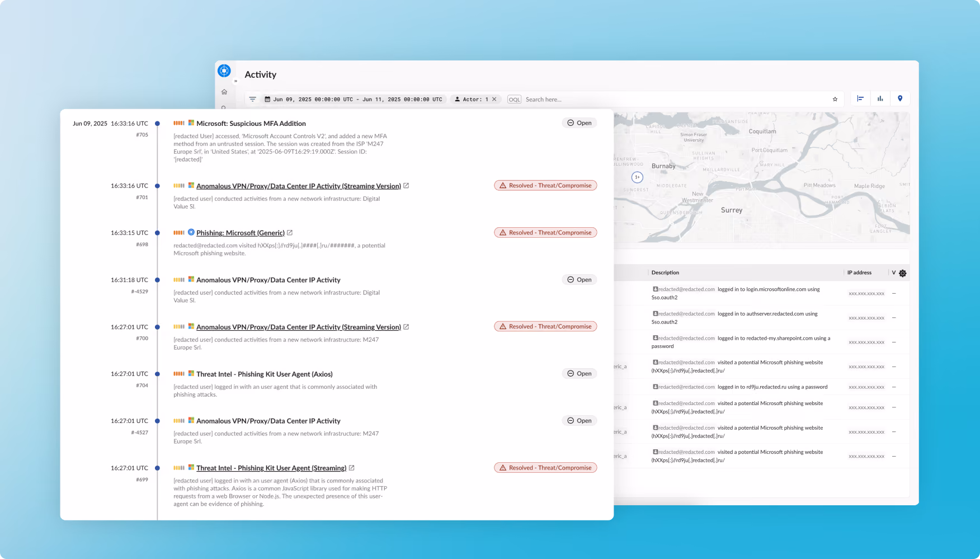The image size is (980, 559).
Task: Open external link icon for alert #700
Action: [406, 327]
